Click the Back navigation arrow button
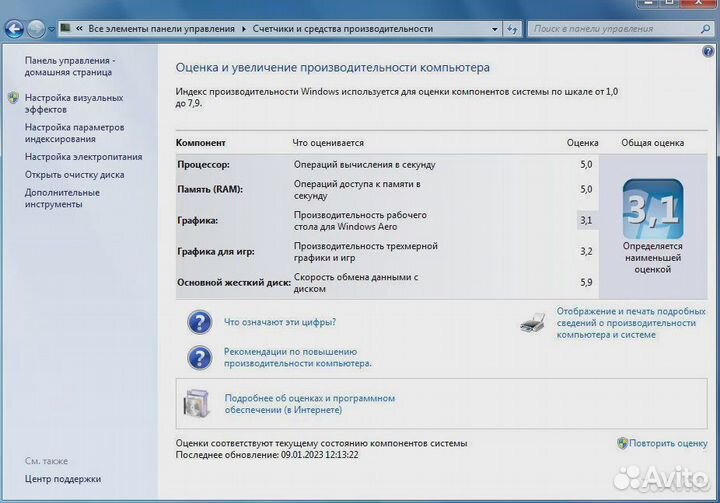Screen dimensions: 720x503 coord(14,28)
